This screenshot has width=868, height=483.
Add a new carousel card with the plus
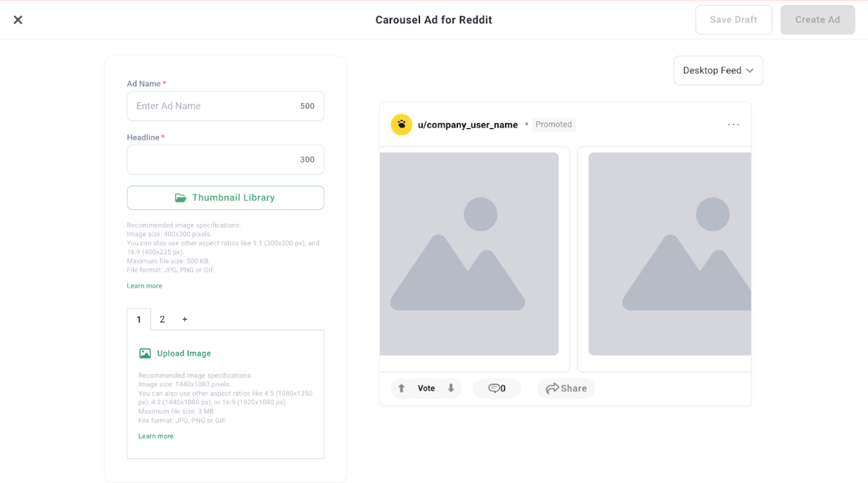pos(184,319)
